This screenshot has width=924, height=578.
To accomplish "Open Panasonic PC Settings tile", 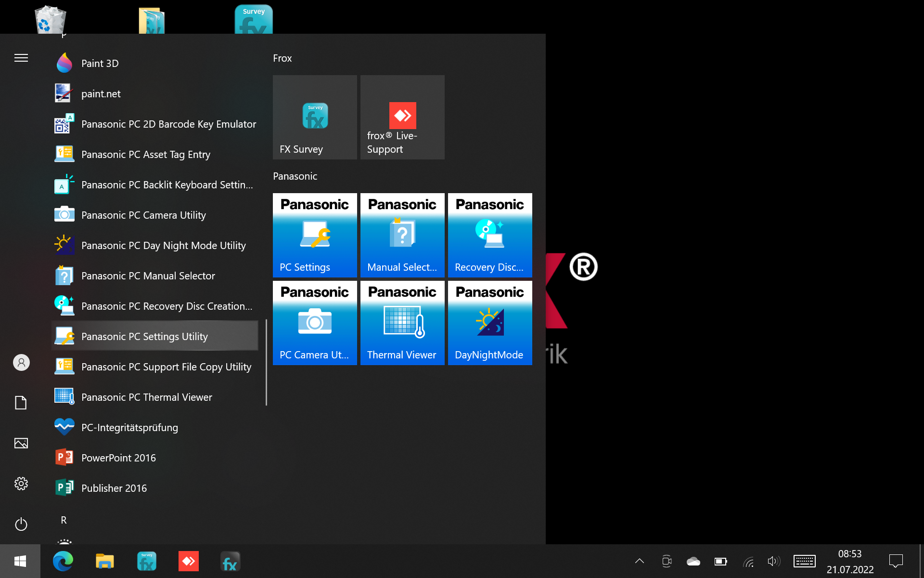I will click(315, 235).
